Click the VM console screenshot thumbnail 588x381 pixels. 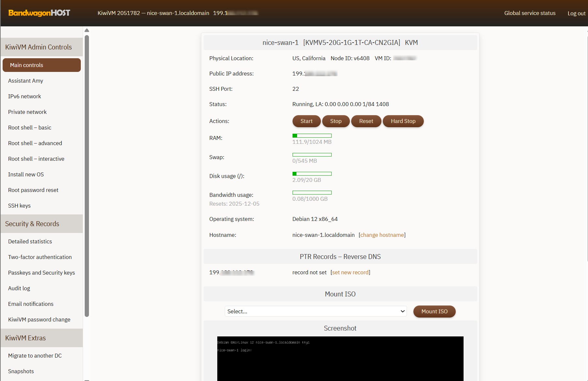(x=340, y=358)
